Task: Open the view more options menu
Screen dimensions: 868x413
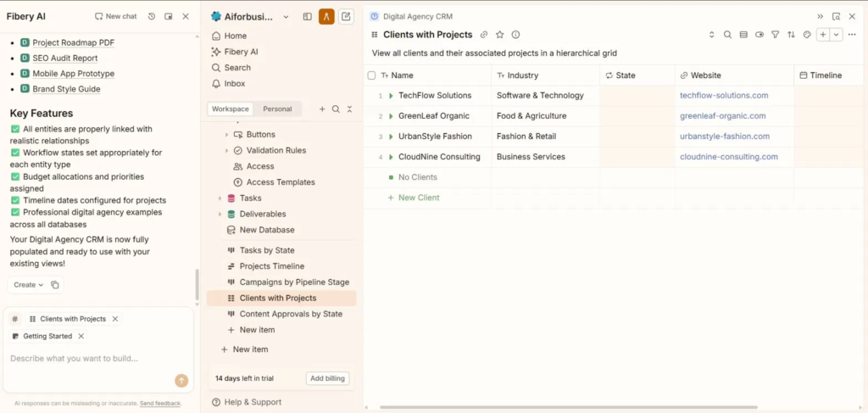Action: coord(852,35)
